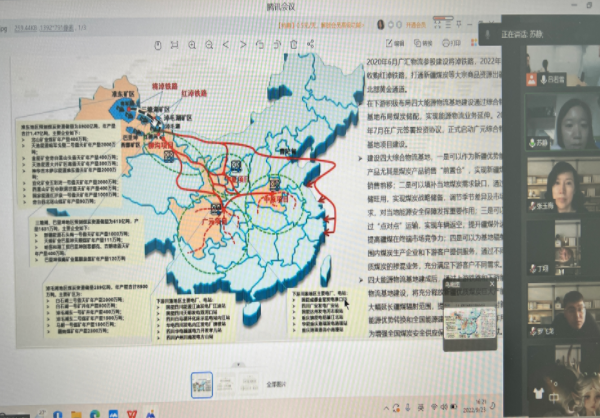Viewport: 600px width, 418px height.
Task: Open Microsoft Edge from the taskbar
Action: (95, 414)
